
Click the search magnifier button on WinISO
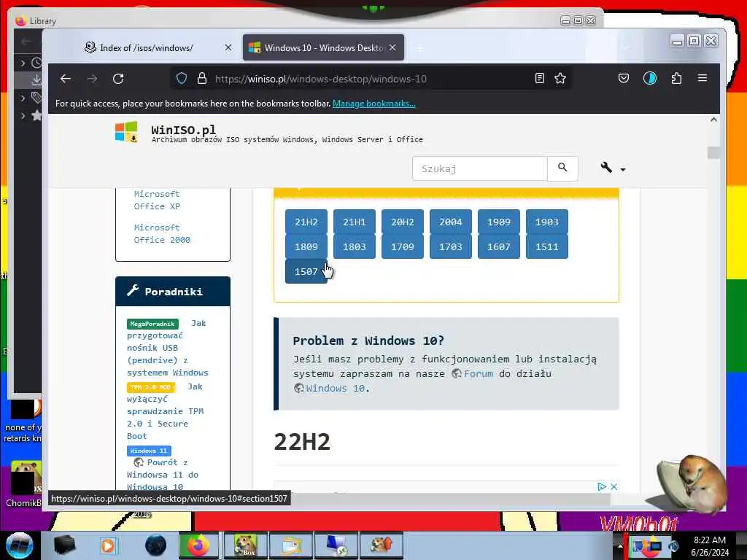[x=562, y=168]
